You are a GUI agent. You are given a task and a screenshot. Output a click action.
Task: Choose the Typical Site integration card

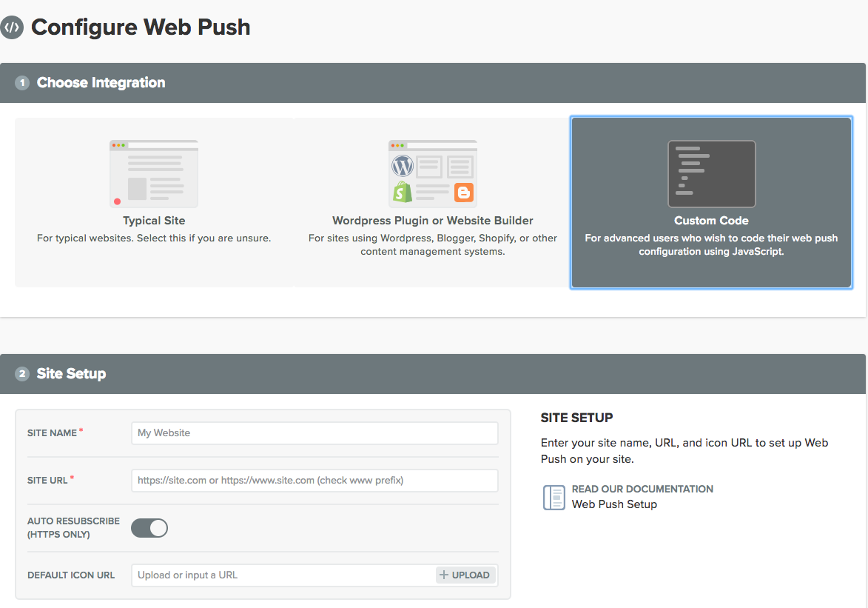pyautogui.click(x=154, y=202)
